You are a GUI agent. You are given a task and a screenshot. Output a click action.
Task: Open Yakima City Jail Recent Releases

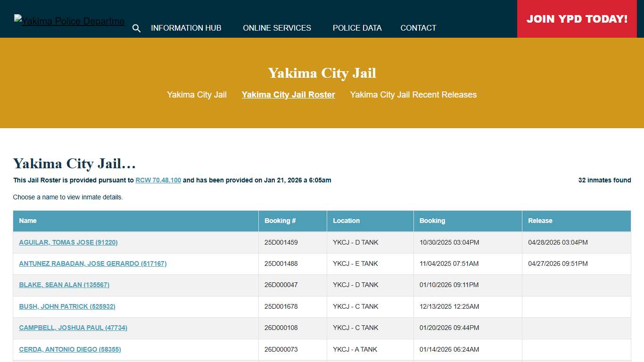[413, 95]
